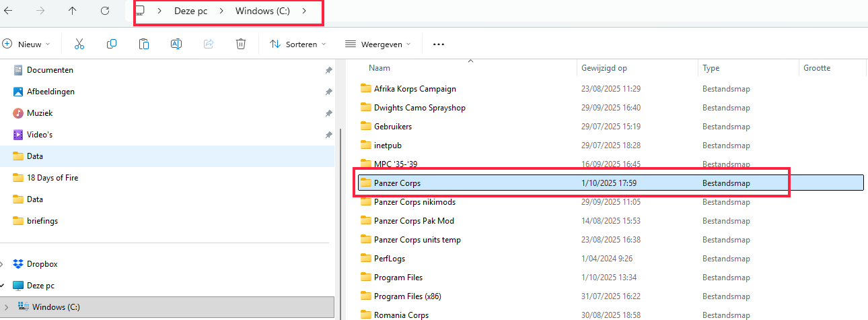Click the Paste clipboard icon
This screenshot has width=868, height=320.
pyautogui.click(x=144, y=44)
